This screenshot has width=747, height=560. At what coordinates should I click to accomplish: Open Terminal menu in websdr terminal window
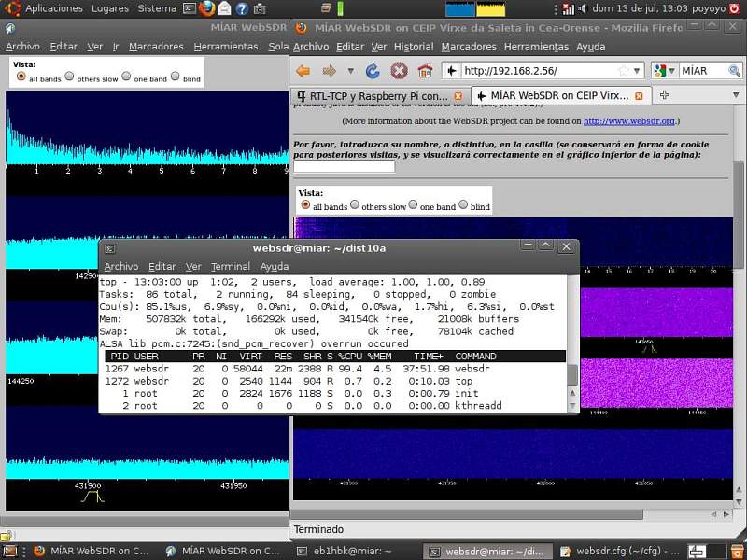click(x=230, y=267)
